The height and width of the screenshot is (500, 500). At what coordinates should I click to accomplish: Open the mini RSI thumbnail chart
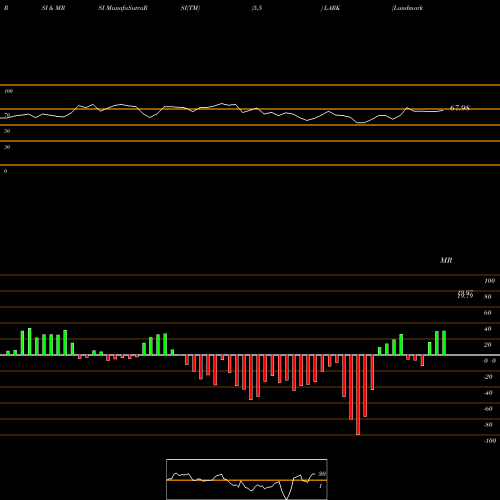pos(247,479)
